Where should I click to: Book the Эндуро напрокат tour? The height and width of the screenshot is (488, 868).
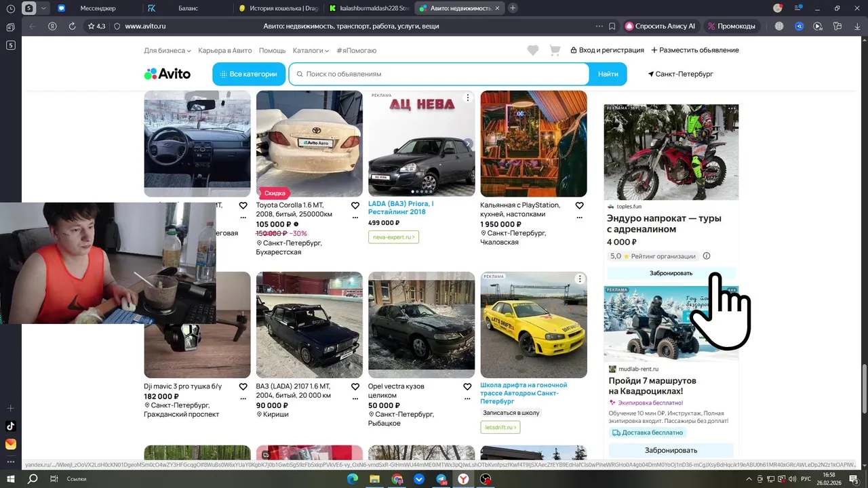(671, 273)
